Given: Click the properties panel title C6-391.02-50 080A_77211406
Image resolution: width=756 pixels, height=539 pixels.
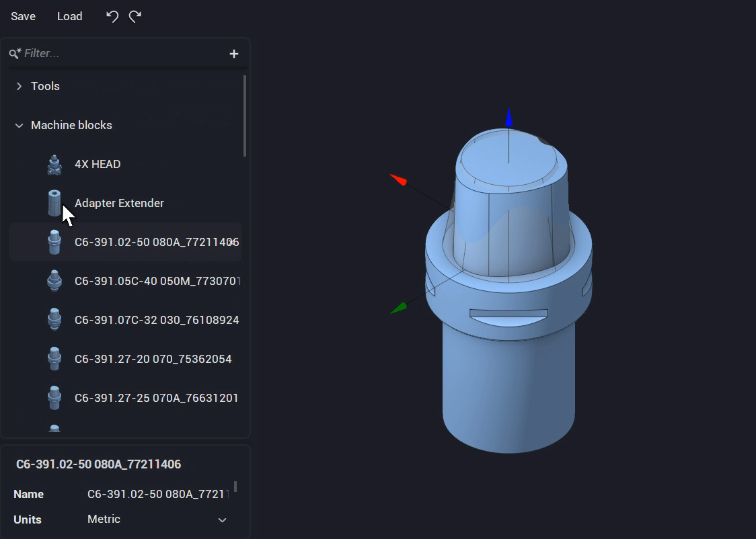Looking at the screenshot, I should [98, 464].
